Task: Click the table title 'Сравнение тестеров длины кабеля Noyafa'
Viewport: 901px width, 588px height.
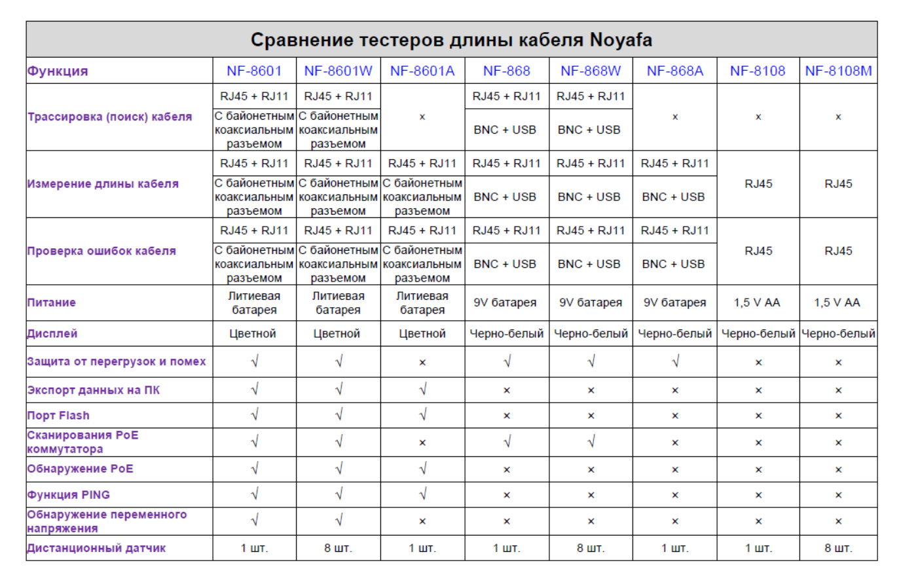Action: tap(451, 40)
